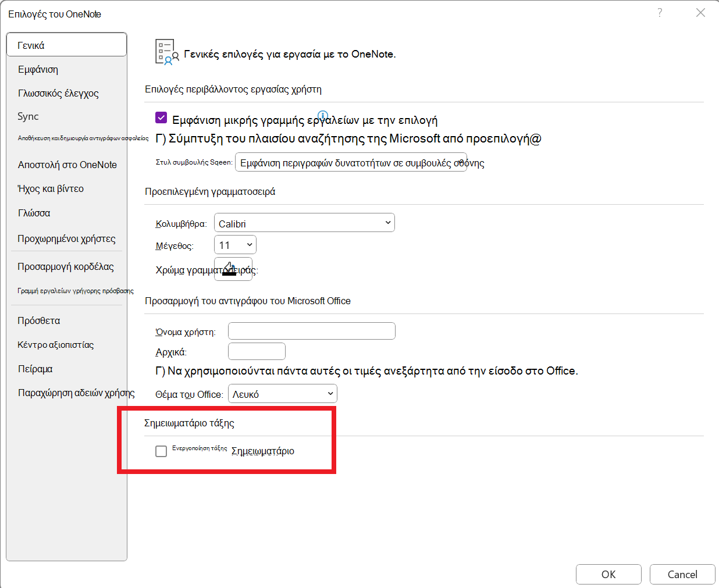Open the Calibri font dropdown
719x588 pixels.
point(304,223)
